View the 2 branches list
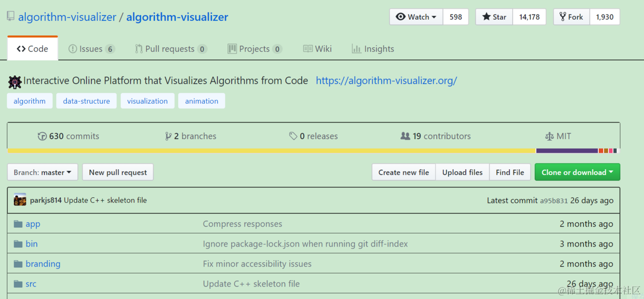This screenshot has height=299, width=644. 190,136
